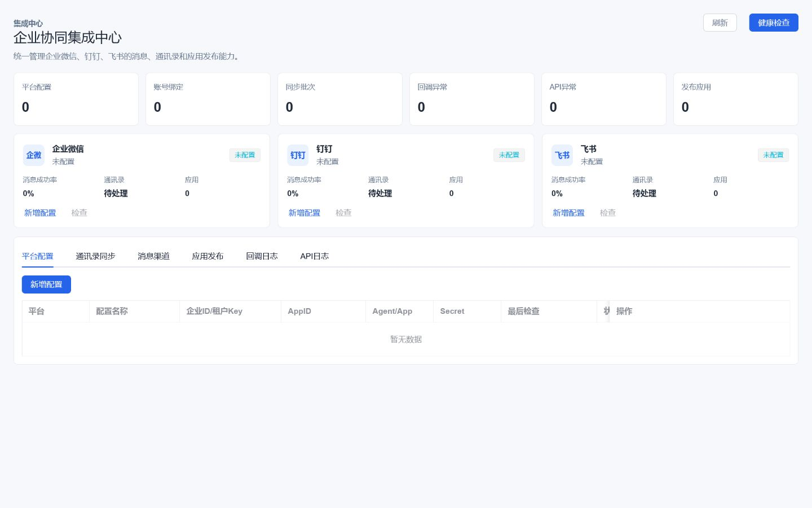This screenshot has width=812, height=508.
Task: Click the 同步批次 statistic card
Action: [340, 99]
